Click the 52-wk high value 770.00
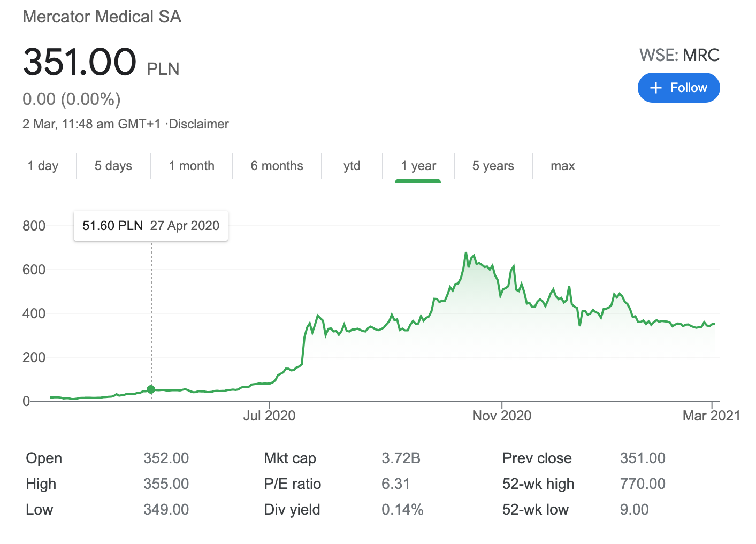This screenshot has width=756, height=544. point(643,484)
